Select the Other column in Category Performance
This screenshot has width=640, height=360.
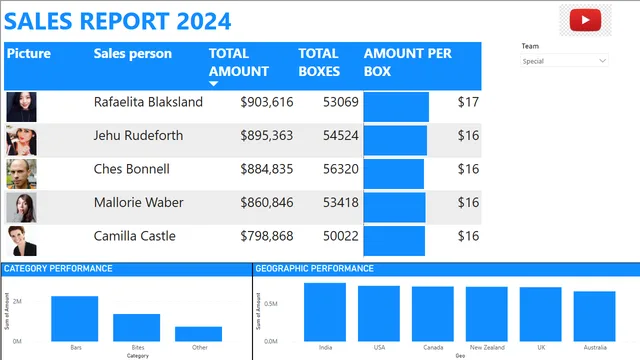click(198, 334)
